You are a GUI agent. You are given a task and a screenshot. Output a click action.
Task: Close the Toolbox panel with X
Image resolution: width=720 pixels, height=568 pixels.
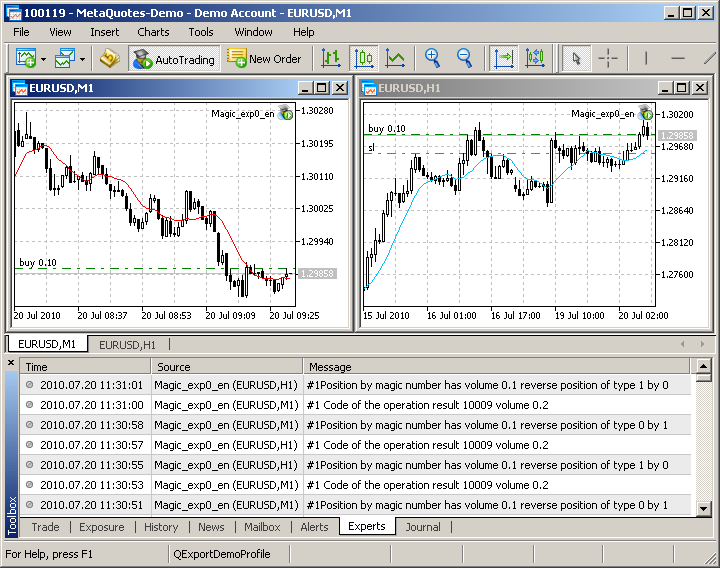tap(11, 363)
